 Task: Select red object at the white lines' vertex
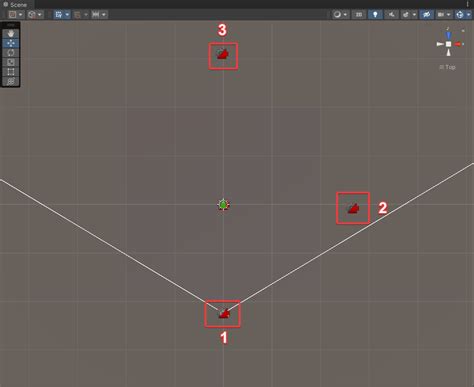(x=224, y=314)
